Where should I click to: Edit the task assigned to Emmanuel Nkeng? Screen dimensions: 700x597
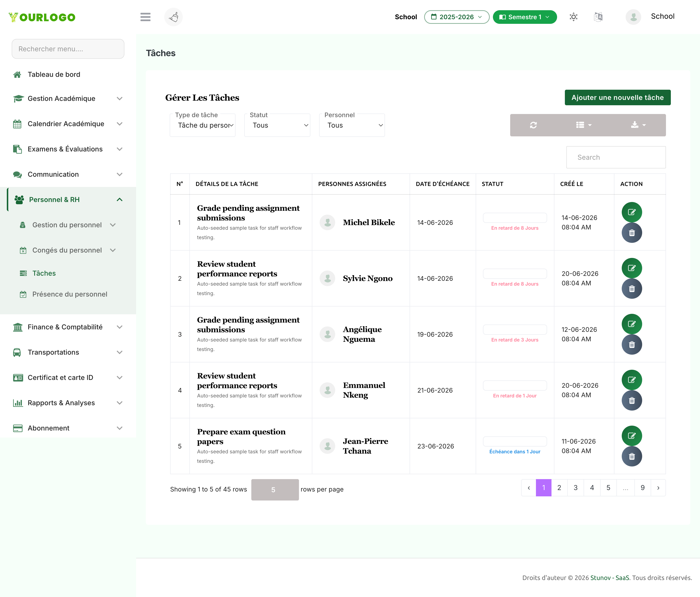pos(631,380)
